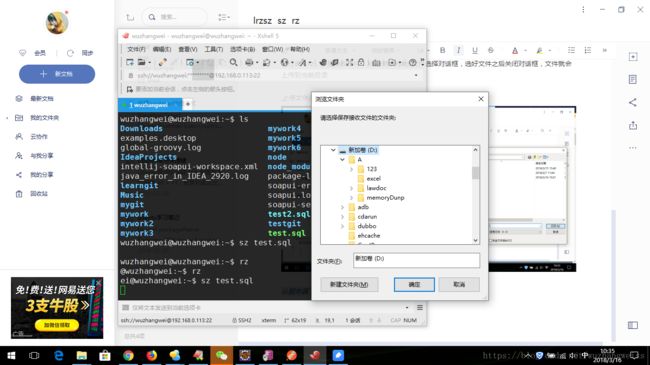Open Chrome from the taskbar

pyautogui.click(x=128, y=355)
